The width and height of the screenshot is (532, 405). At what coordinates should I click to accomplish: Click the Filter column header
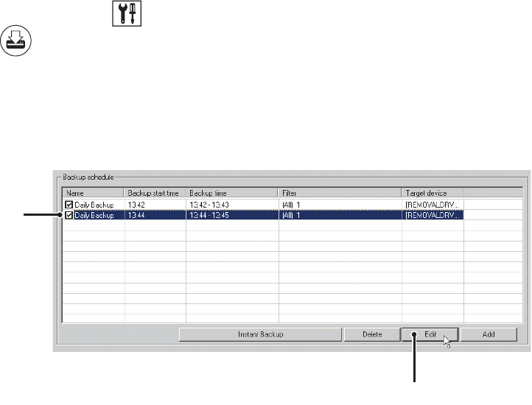click(340, 193)
